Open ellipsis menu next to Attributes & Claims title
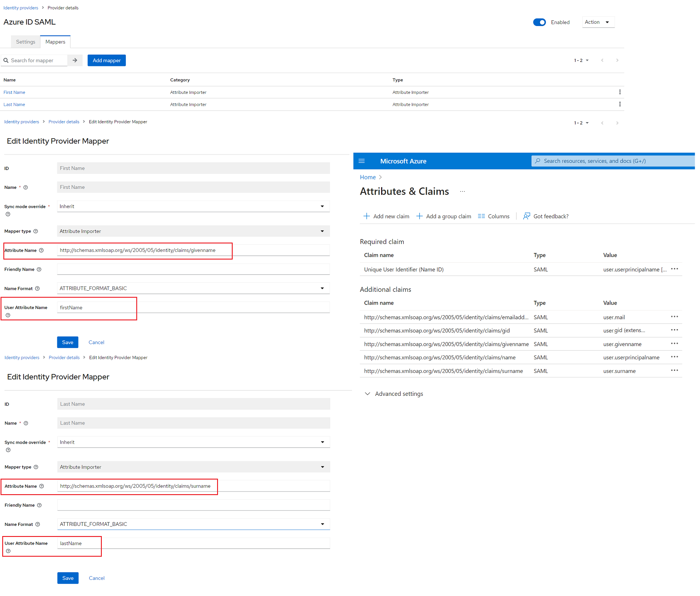This screenshot has height=596, width=700. (x=463, y=192)
